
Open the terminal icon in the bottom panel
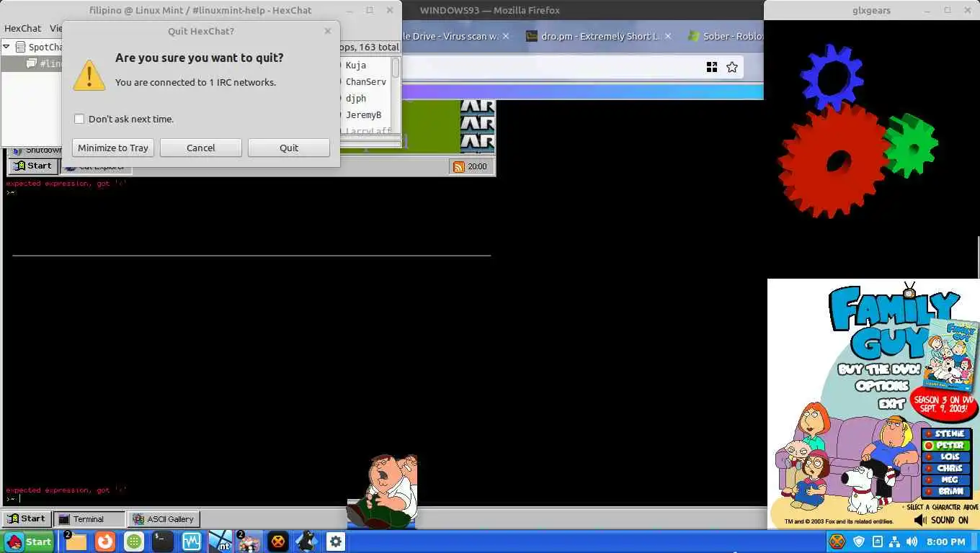tap(163, 541)
